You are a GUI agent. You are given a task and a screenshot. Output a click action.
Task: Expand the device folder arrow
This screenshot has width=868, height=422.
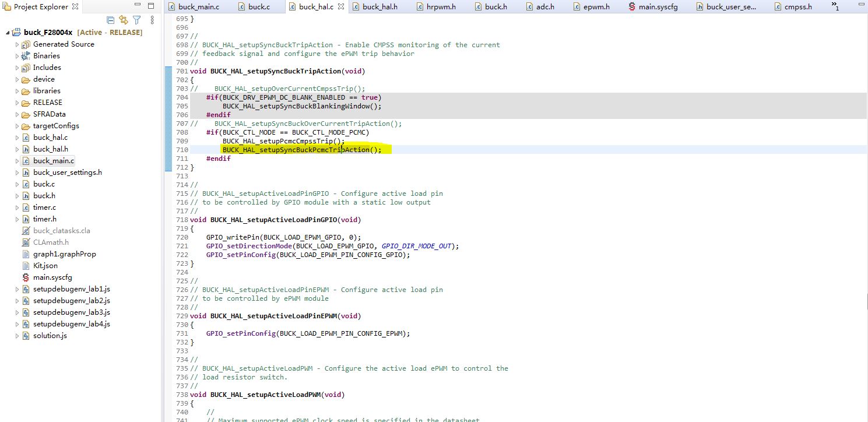click(17, 79)
